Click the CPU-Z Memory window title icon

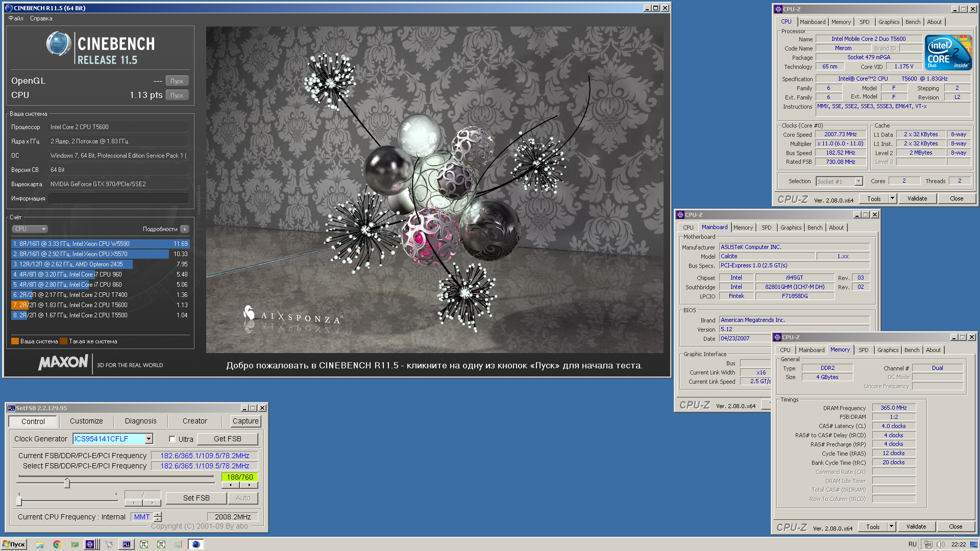tap(777, 337)
